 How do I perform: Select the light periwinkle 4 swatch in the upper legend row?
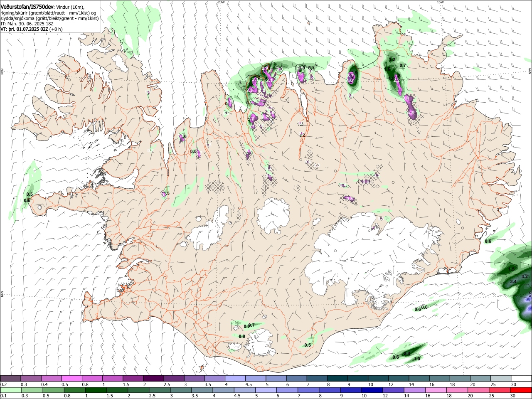click(x=235, y=378)
